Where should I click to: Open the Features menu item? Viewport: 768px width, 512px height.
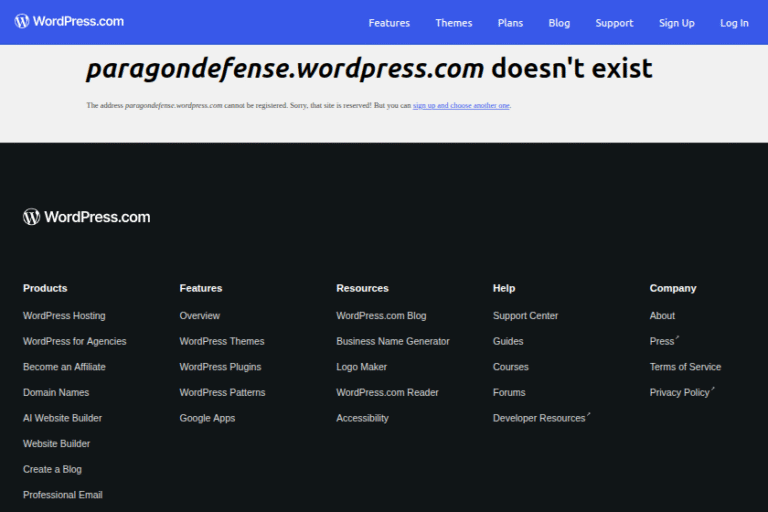[x=389, y=23]
